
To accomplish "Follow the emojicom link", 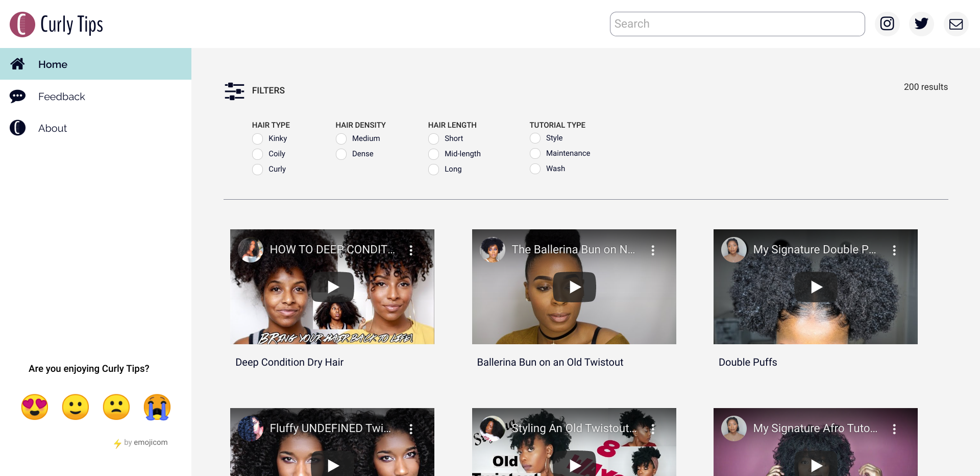I will (x=146, y=442).
